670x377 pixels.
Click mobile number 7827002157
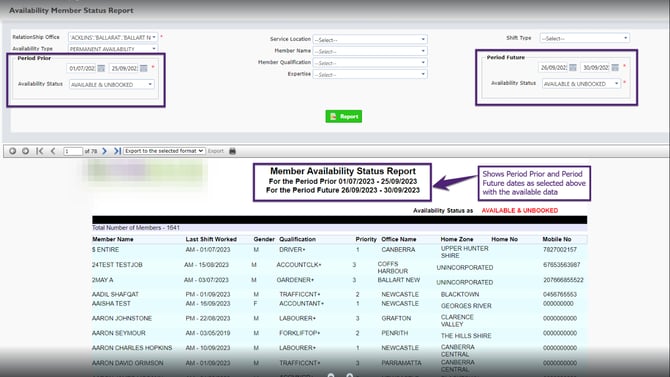pos(560,250)
